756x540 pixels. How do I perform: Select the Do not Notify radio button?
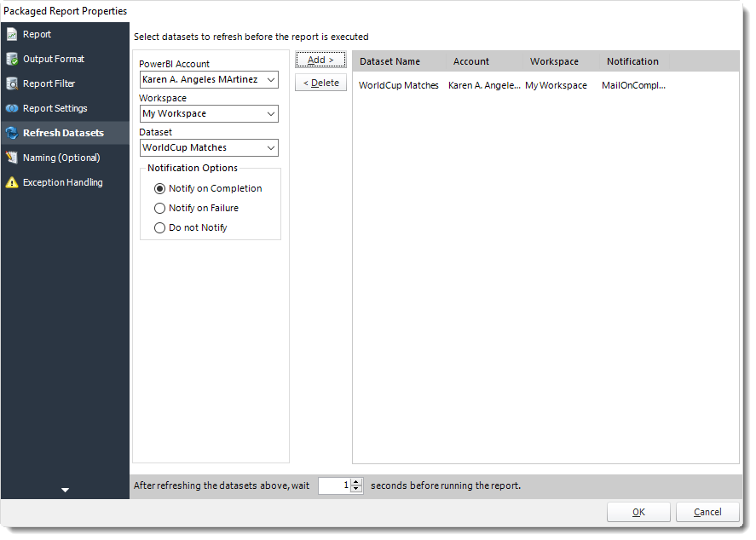point(159,228)
